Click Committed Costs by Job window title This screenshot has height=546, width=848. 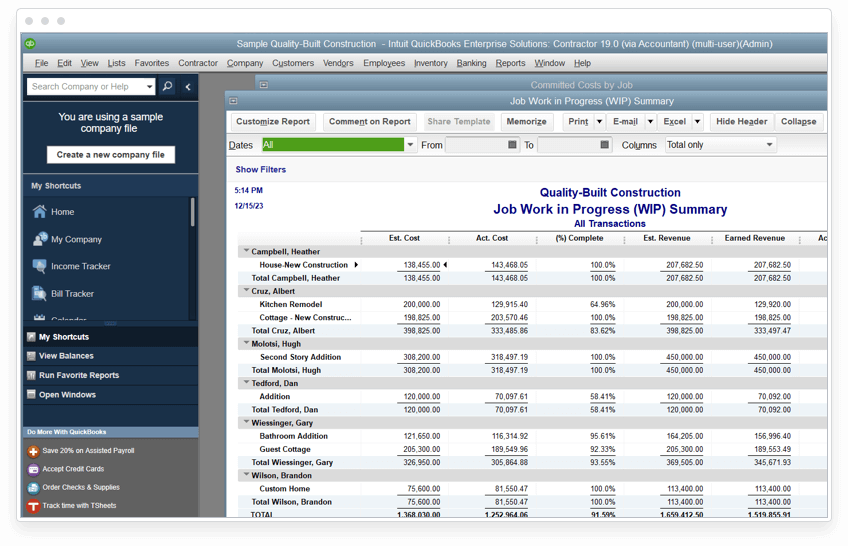(x=581, y=85)
